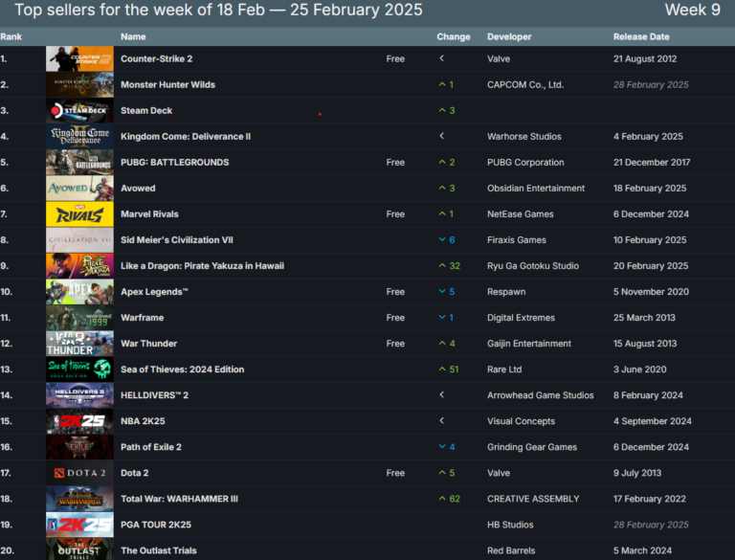
Task: Click the Sea of Thieves thumbnail
Action: (x=79, y=370)
